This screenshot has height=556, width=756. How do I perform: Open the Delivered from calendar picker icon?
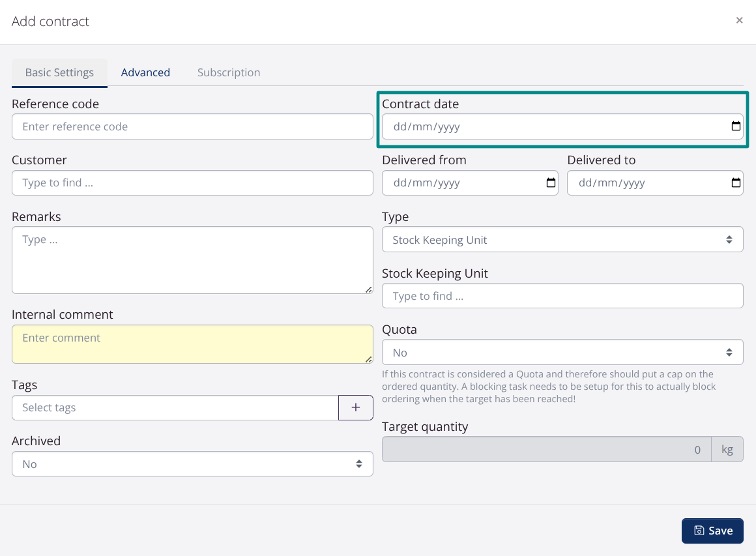point(551,183)
